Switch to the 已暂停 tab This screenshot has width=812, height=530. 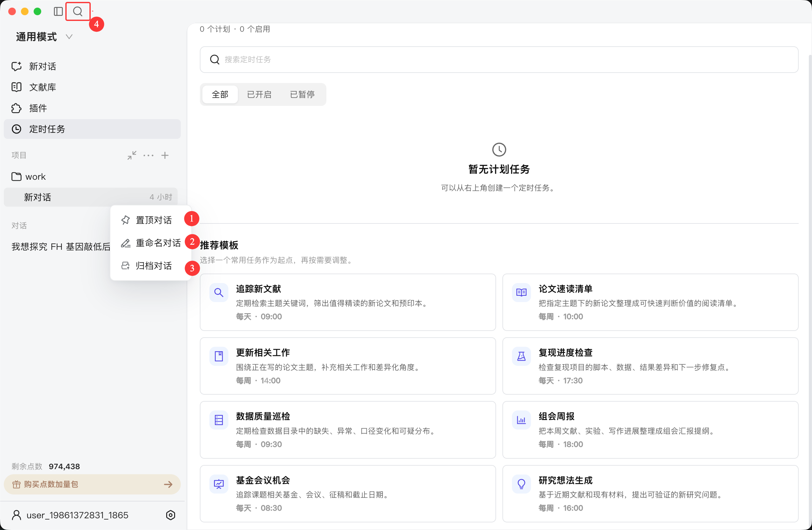(x=302, y=94)
